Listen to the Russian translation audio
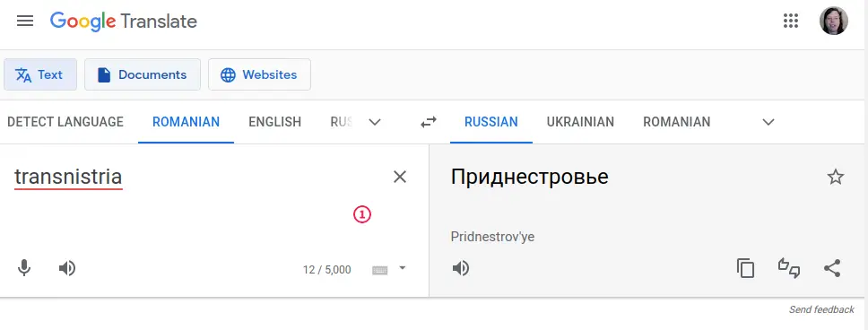This screenshot has height=330, width=868. [461, 268]
